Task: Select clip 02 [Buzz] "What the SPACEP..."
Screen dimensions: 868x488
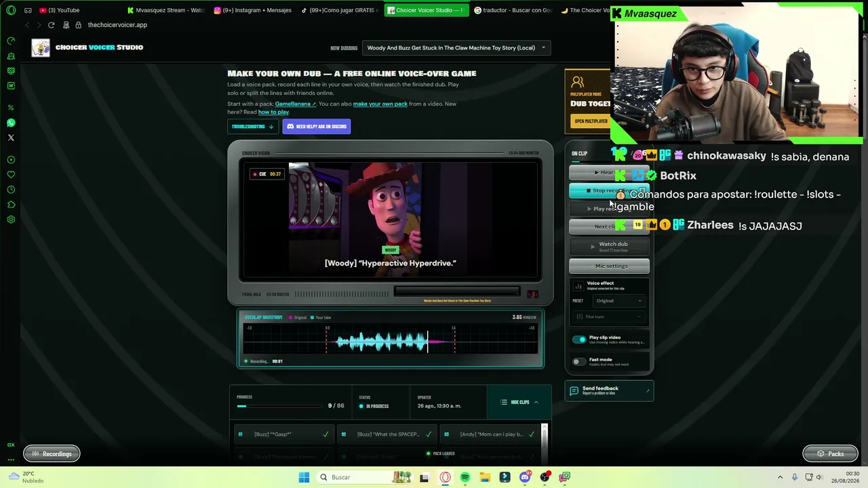Action: (387, 434)
